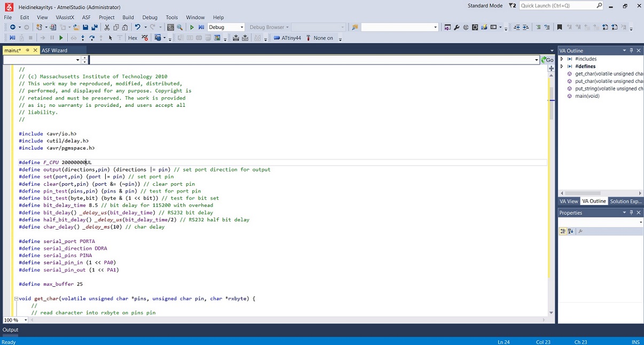The image size is (644, 345).
Task: Expand the #includes node in VA Outline
Action: (562, 59)
